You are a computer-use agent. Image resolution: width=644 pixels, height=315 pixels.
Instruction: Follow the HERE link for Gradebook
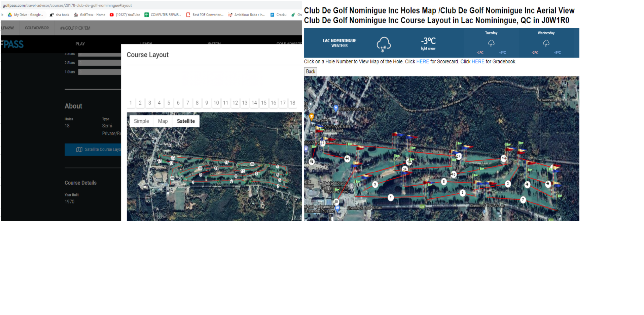click(x=478, y=62)
